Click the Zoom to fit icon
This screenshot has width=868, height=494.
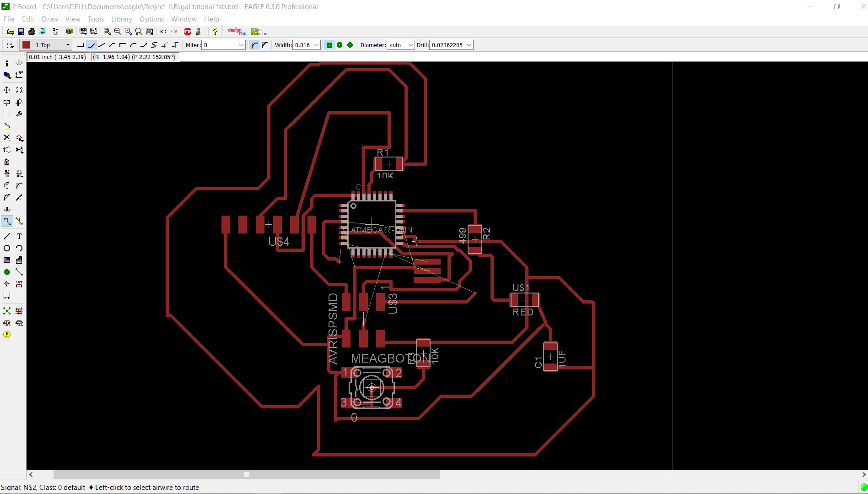[x=107, y=32]
